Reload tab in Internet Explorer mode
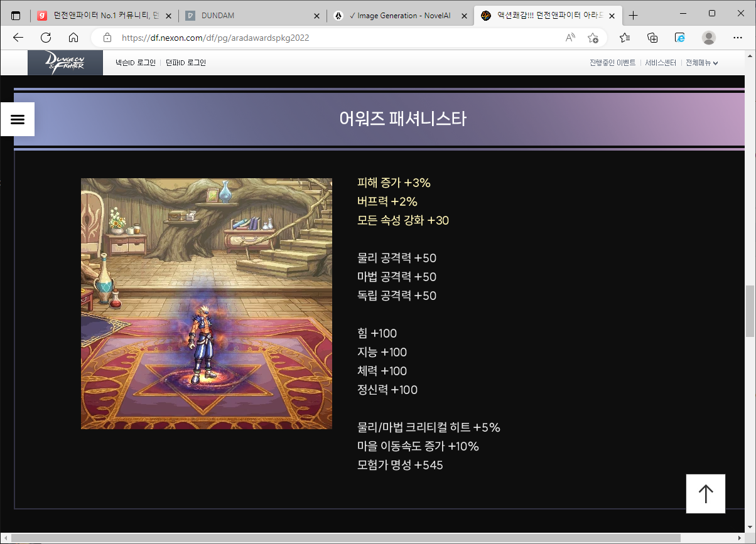This screenshot has width=756, height=544. pyautogui.click(x=680, y=38)
